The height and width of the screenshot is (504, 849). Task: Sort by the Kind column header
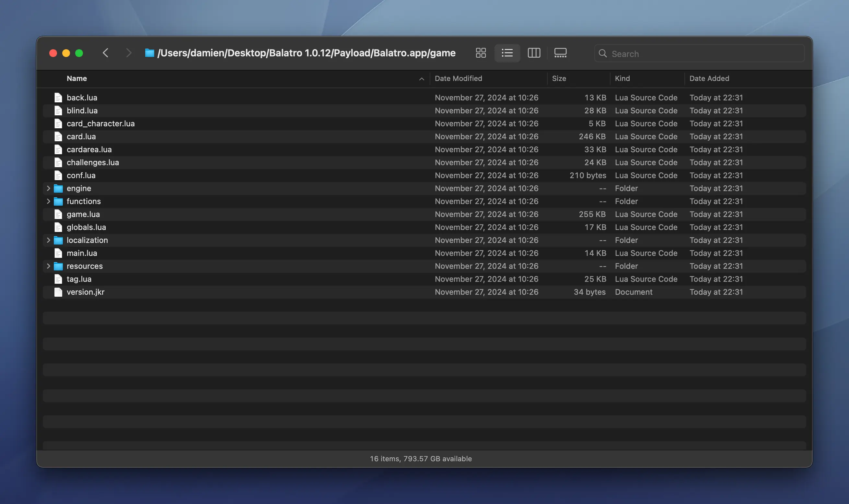click(x=622, y=78)
